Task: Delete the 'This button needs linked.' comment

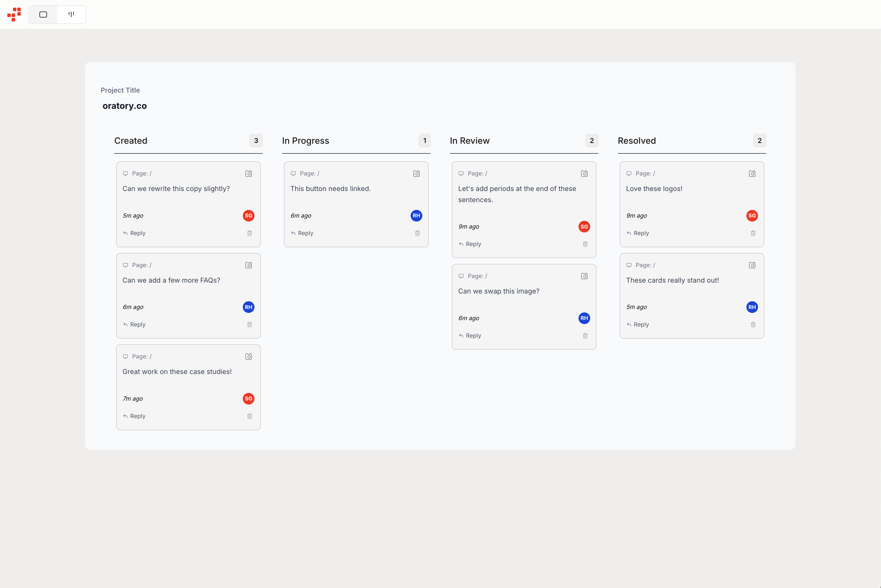Action: pyautogui.click(x=417, y=233)
